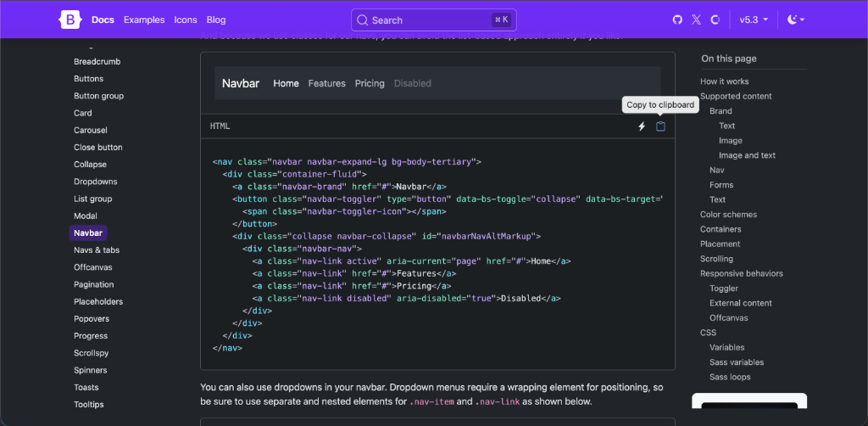868x426 pixels.
Task: Open Buttons in the sidebar
Action: (88, 79)
